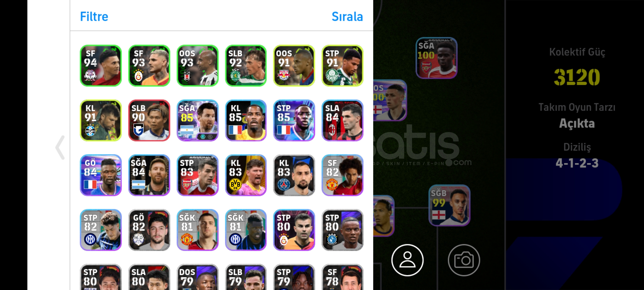Pick the KL 83 PSG goalkeeper card

(x=294, y=175)
